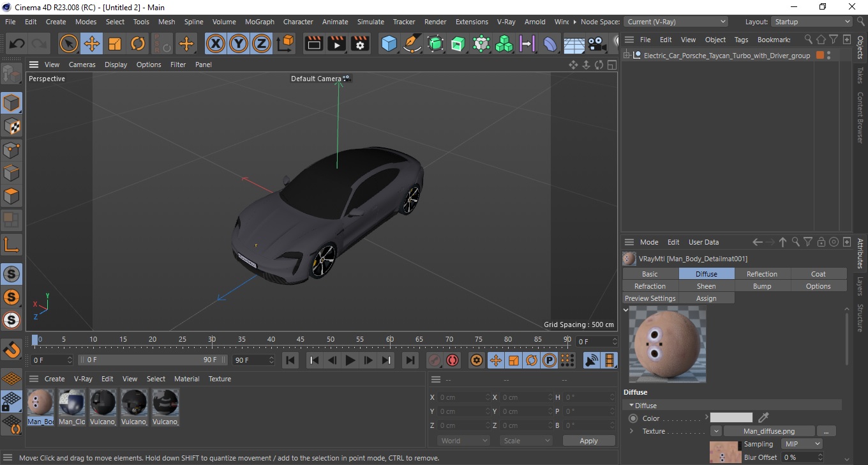Open the V-Ray menu in menu bar
Viewport: 868px width, 465px height.
tap(505, 22)
